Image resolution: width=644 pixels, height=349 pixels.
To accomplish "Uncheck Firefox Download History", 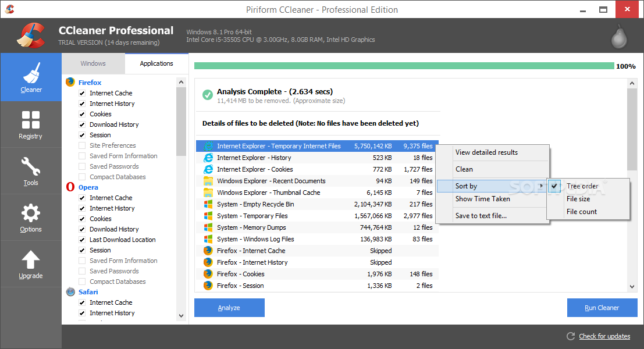I will click(82, 124).
